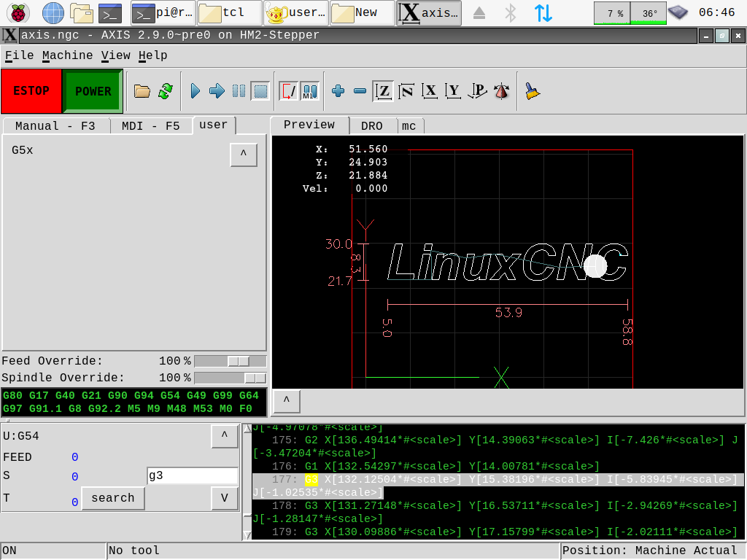Screen dimensions: 747x560
Task: Zoom in the preview with plus icon
Action: [338, 91]
